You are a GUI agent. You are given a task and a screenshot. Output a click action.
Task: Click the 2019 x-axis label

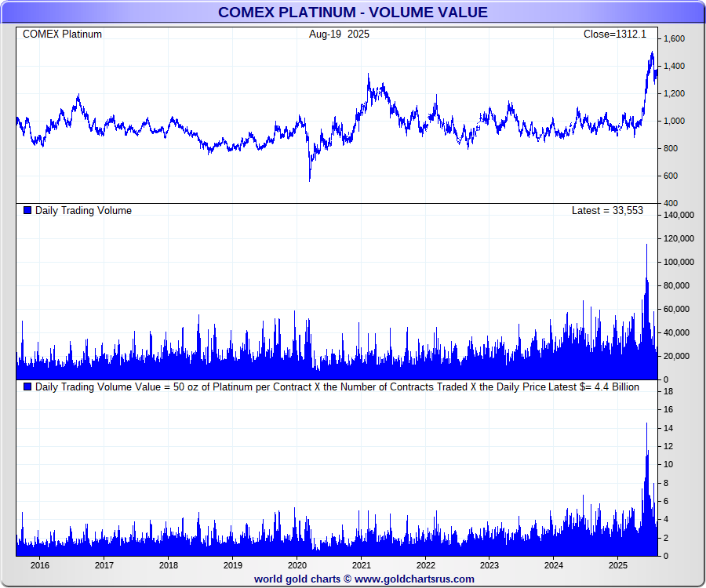[x=233, y=565]
